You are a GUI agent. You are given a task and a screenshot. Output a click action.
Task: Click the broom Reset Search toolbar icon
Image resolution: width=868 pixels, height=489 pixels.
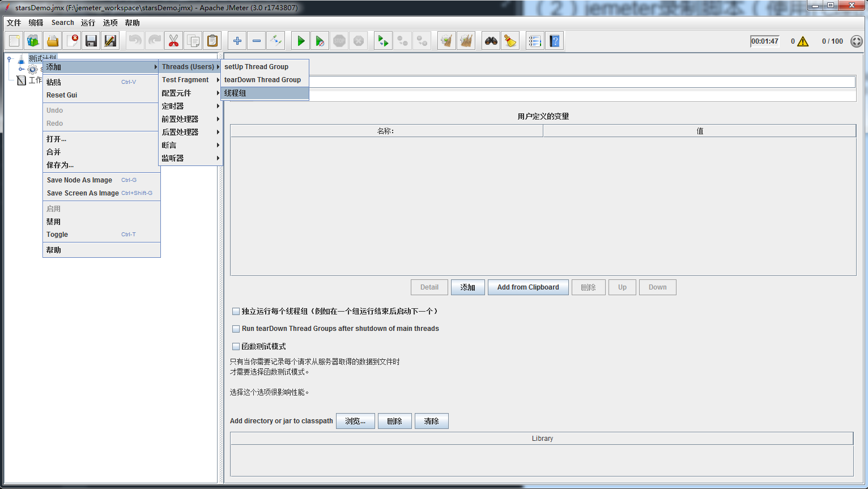510,41
